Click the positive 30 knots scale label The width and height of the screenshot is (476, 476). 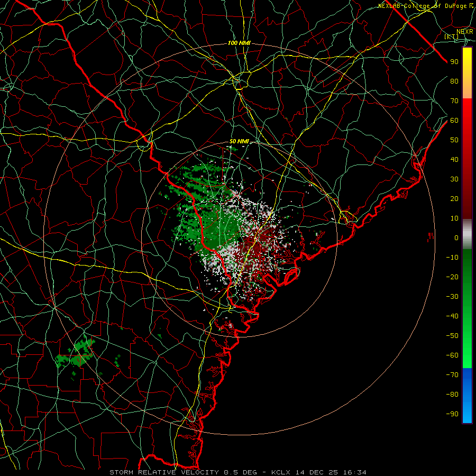454,179
